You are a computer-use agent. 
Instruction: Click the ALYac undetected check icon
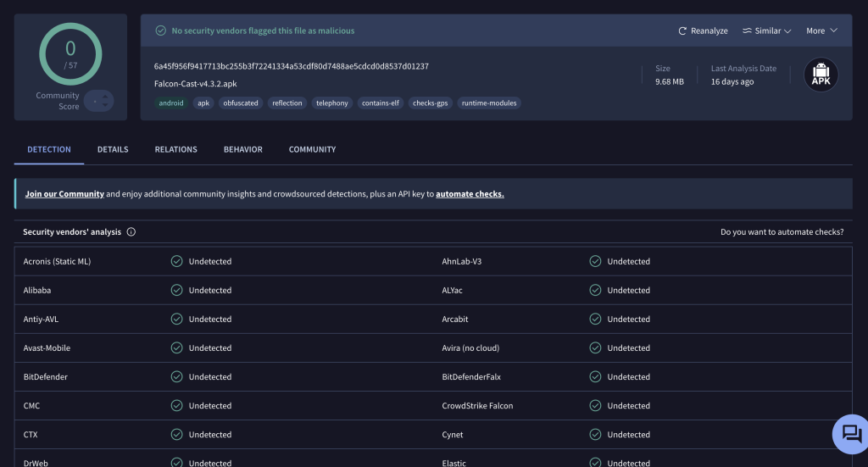pos(595,290)
